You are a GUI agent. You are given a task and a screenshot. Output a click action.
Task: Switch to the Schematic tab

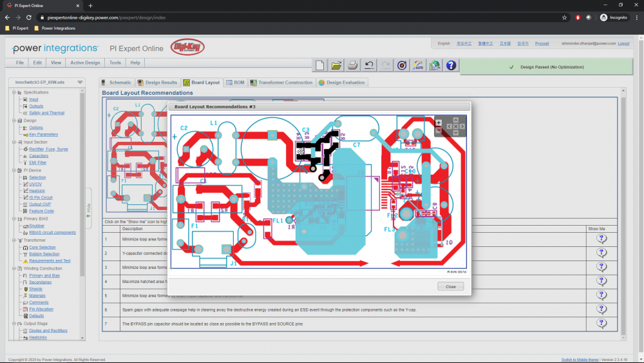point(116,83)
